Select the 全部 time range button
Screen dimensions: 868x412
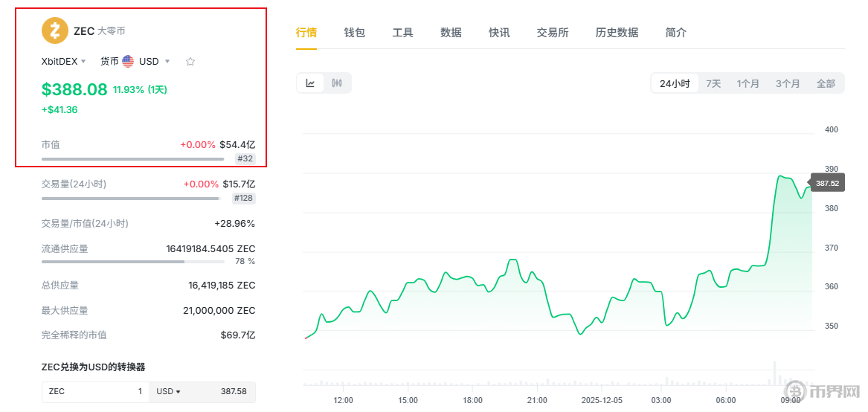[x=826, y=83]
